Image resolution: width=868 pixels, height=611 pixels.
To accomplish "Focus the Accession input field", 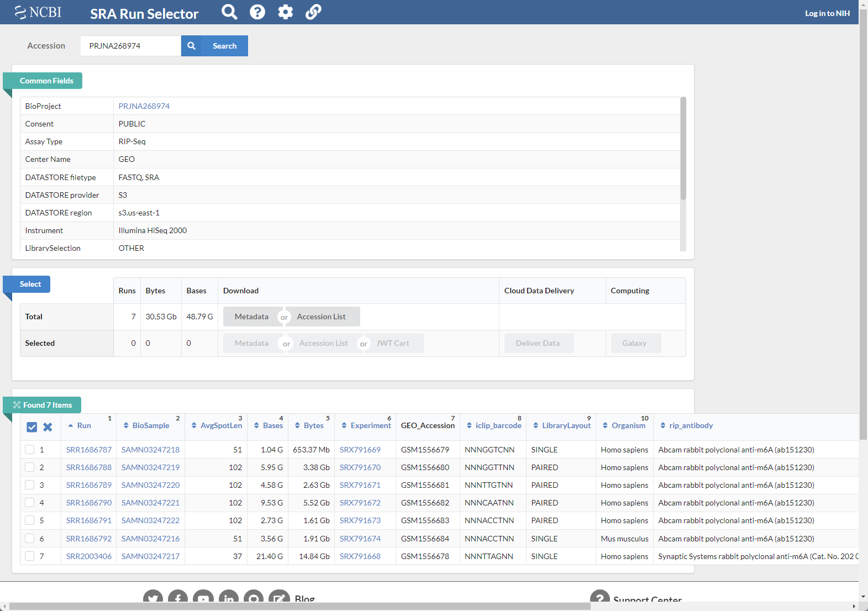I will click(x=130, y=46).
